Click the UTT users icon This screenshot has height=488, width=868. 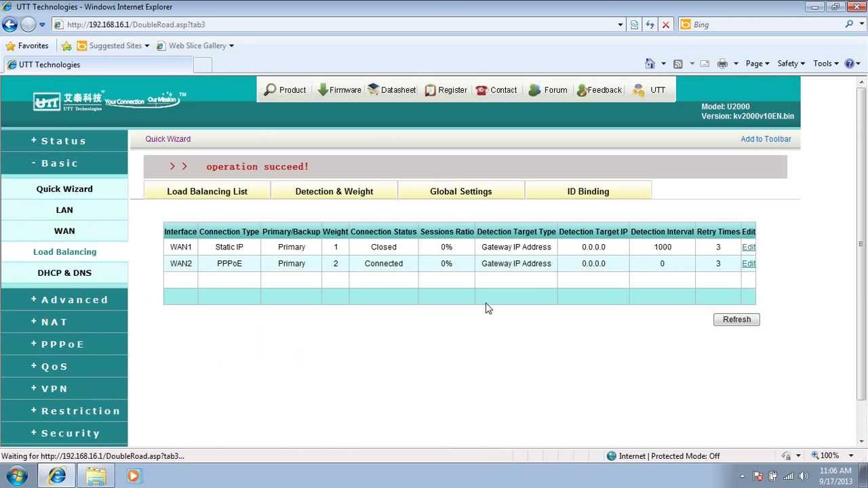638,89
